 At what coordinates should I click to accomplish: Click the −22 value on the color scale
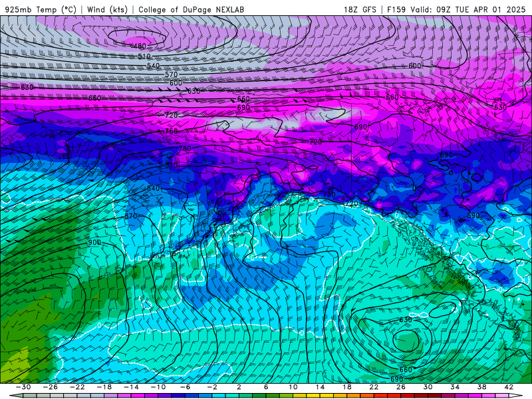coord(77,387)
